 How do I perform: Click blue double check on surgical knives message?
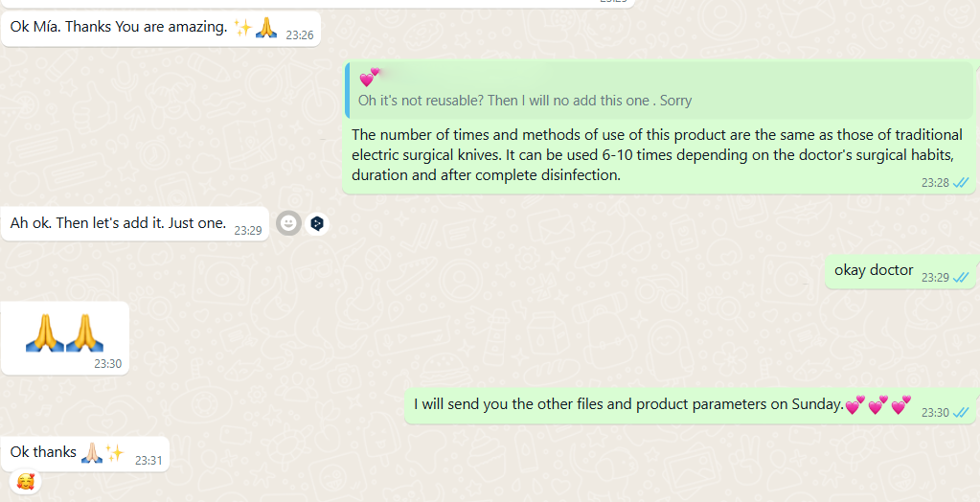[961, 183]
